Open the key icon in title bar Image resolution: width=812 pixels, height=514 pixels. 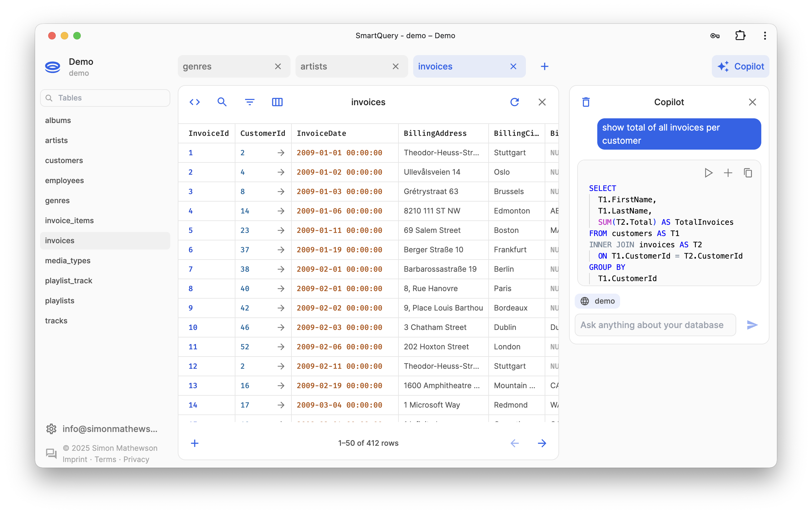pyautogui.click(x=715, y=36)
